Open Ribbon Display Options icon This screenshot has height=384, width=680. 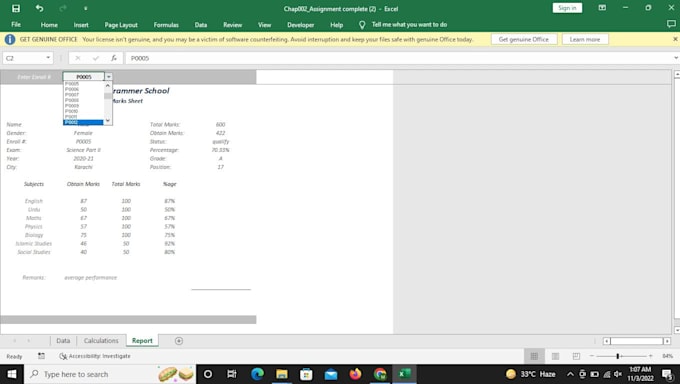[x=602, y=8]
